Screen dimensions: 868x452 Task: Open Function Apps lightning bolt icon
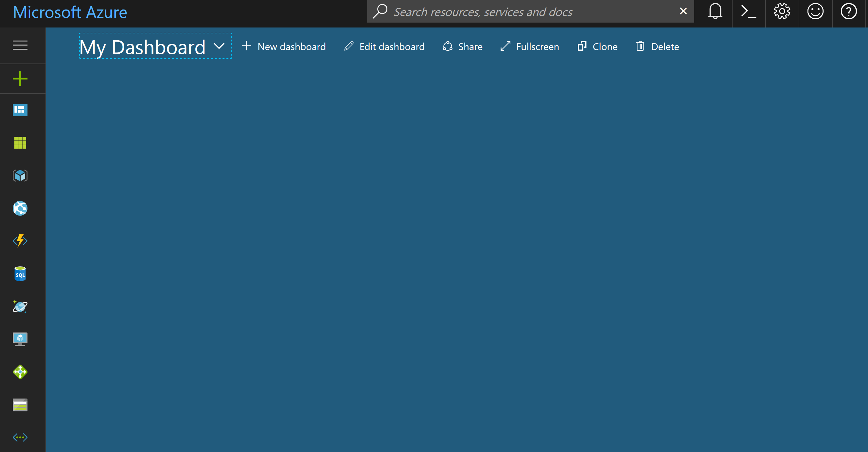20,241
